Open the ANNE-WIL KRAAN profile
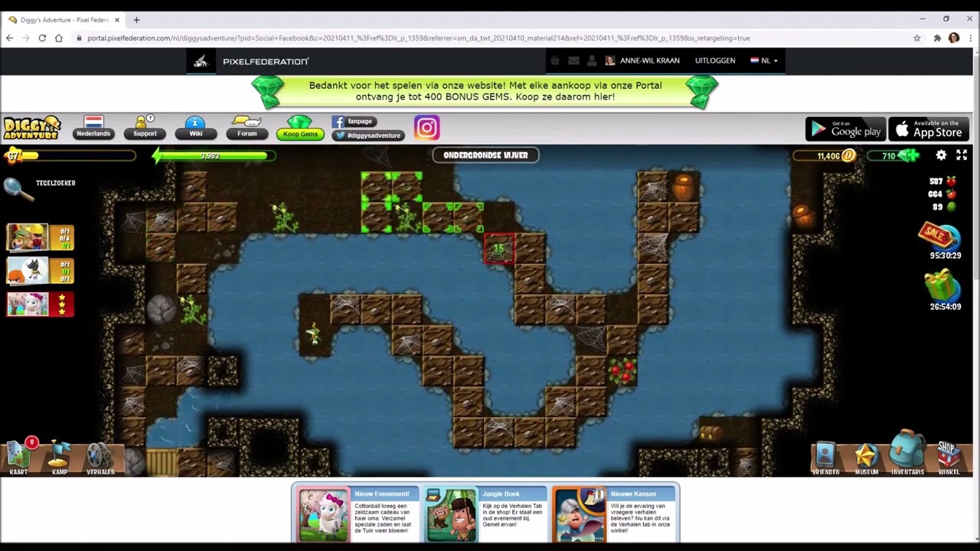Viewport: 980px width, 551px height. (643, 60)
